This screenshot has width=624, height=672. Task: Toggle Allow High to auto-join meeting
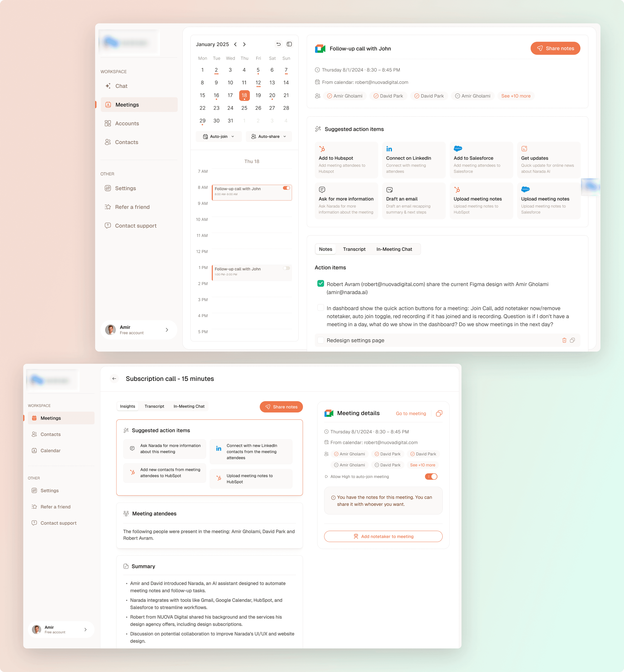click(x=431, y=476)
